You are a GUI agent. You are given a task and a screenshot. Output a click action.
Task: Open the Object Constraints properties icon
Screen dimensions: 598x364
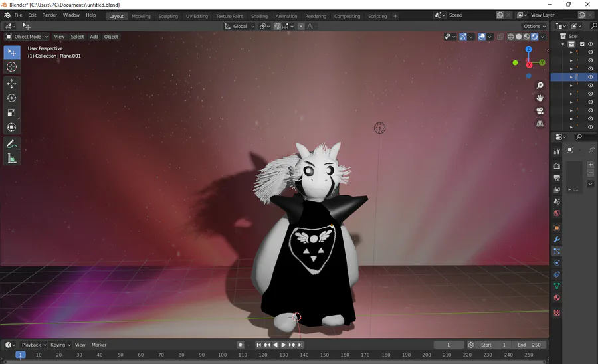(x=557, y=274)
